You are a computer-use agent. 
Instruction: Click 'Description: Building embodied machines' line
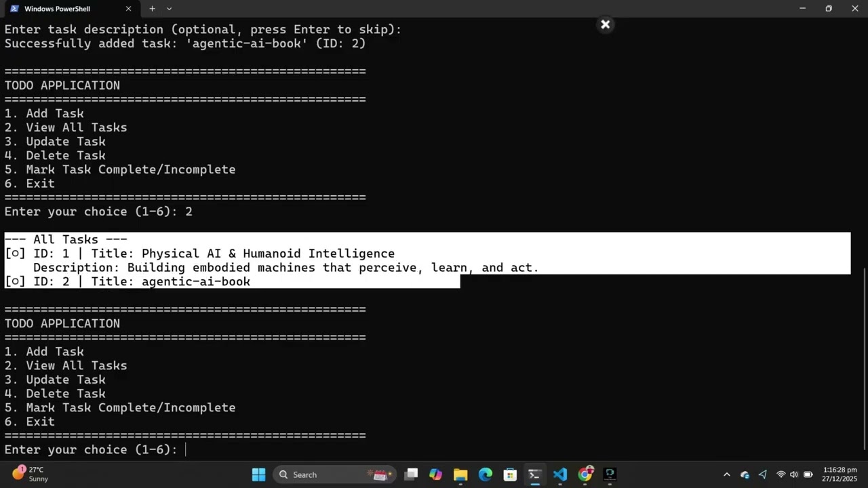tap(285, 268)
